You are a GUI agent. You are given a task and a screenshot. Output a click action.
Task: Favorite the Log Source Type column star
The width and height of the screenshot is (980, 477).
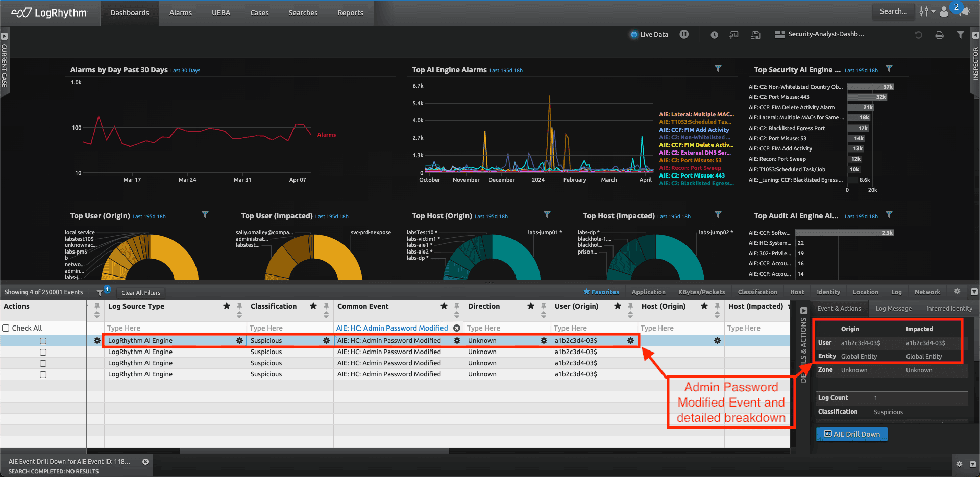[227, 306]
